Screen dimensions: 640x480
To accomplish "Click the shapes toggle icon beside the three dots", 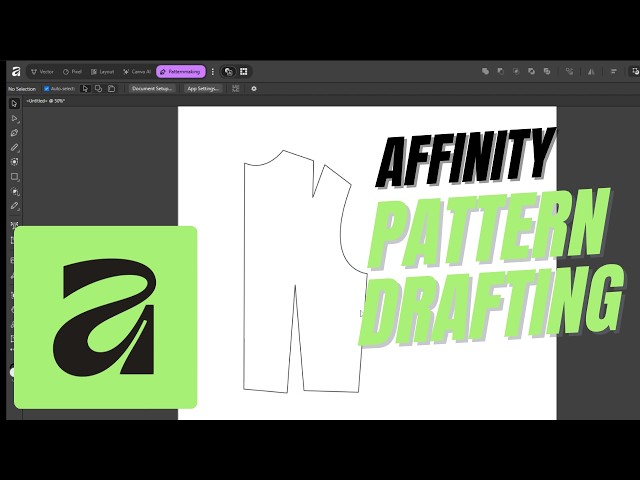I will [x=229, y=72].
